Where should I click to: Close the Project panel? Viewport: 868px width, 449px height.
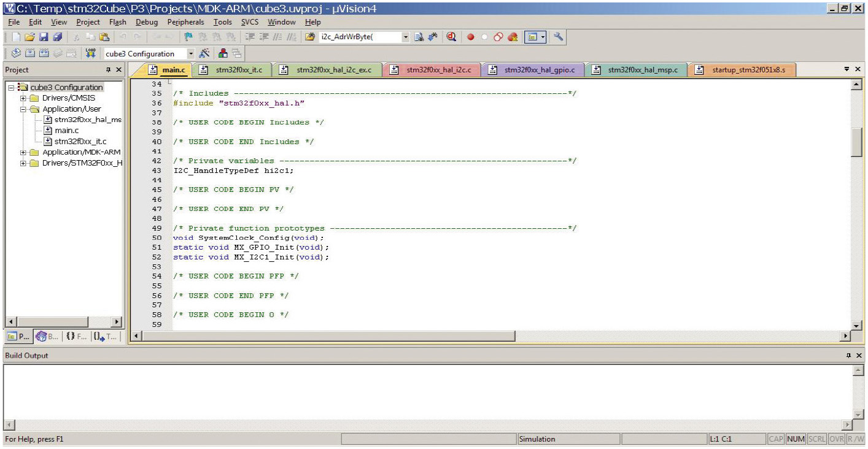point(118,70)
